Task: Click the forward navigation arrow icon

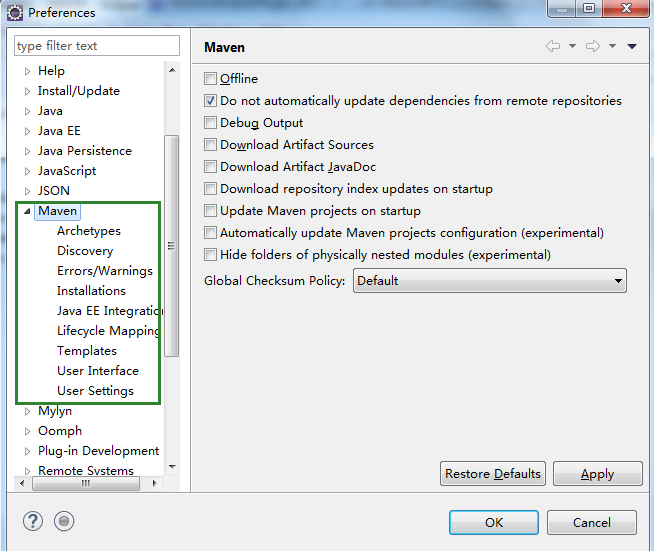Action: [593, 46]
